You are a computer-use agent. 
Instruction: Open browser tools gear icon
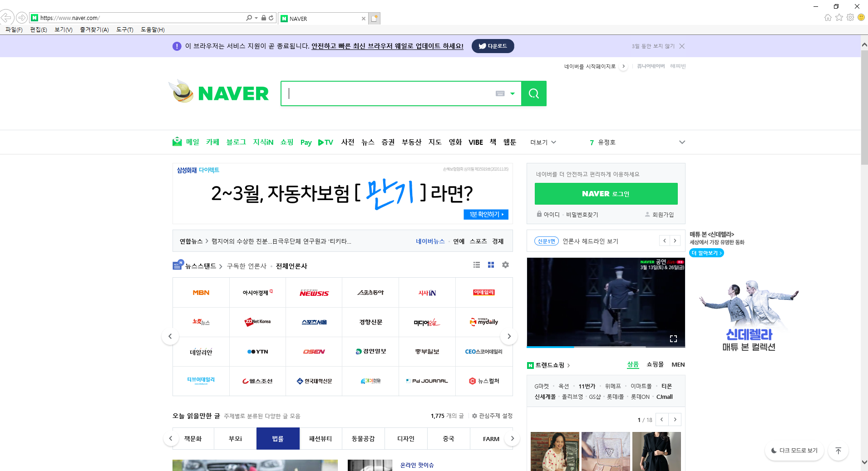pyautogui.click(x=850, y=17)
